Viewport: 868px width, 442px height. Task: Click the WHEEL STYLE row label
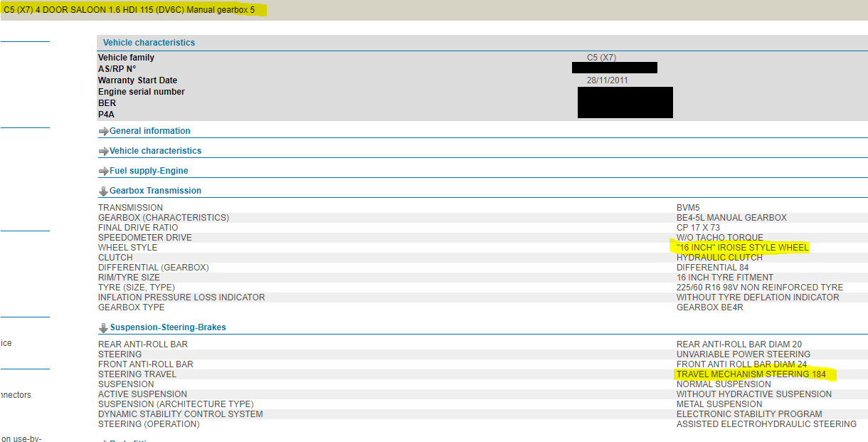(128, 248)
